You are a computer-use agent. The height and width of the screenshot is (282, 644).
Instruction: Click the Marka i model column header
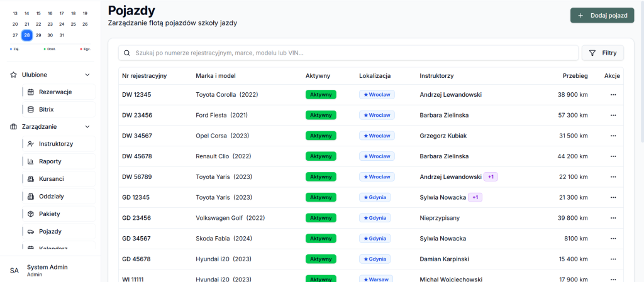coord(216,76)
